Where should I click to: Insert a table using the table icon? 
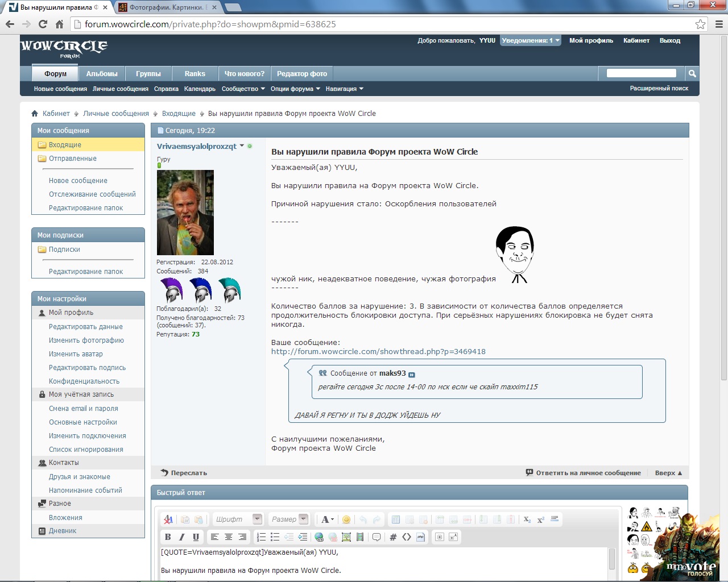coord(396,519)
